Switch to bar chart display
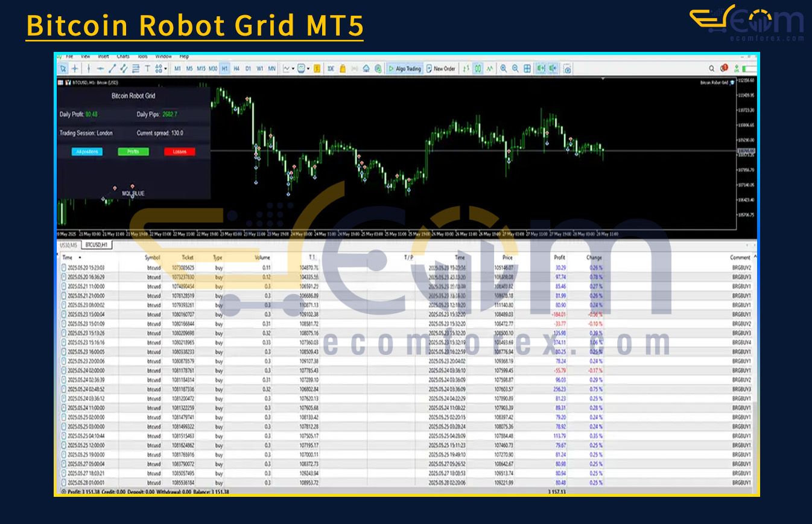This screenshot has height=524, width=812. click(466, 69)
